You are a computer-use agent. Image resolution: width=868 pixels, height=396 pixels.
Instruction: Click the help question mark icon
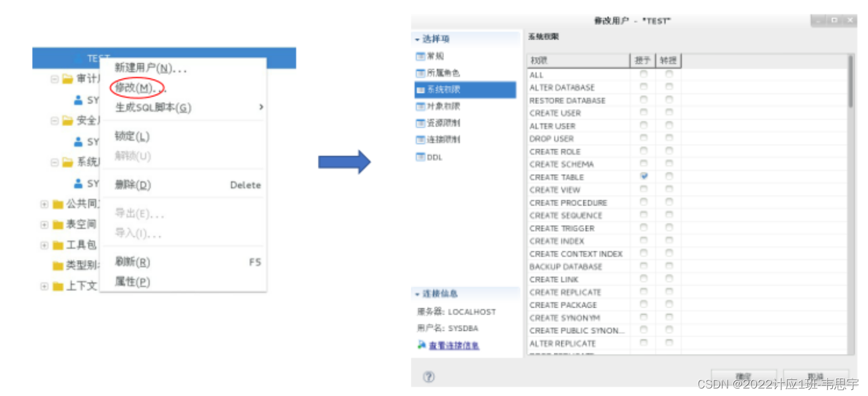(427, 376)
